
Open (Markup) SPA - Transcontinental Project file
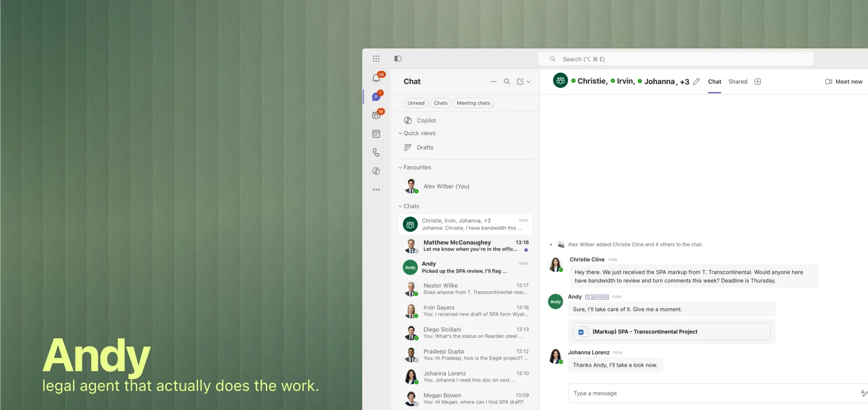coord(672,332)
